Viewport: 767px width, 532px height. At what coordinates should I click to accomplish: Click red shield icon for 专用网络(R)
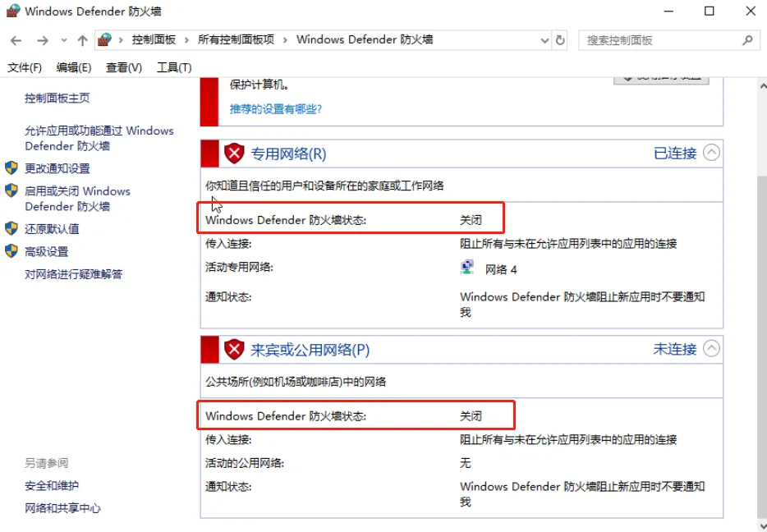(234, 154)
